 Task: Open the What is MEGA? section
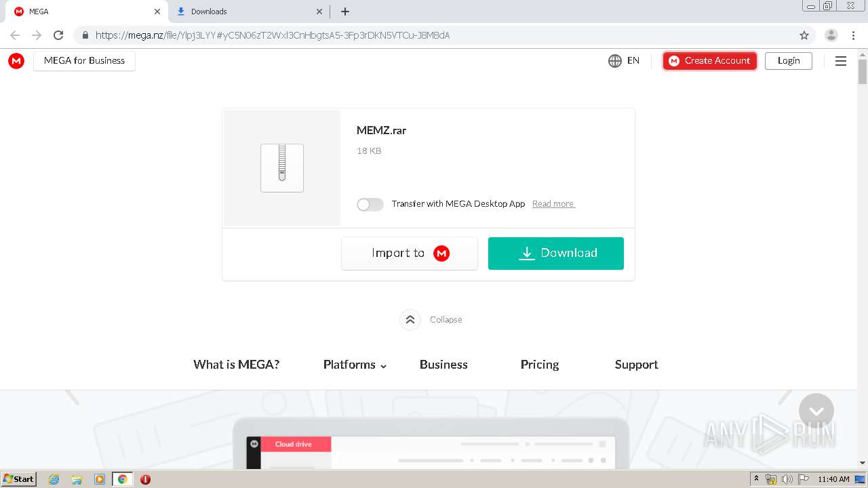click(237, 365)
